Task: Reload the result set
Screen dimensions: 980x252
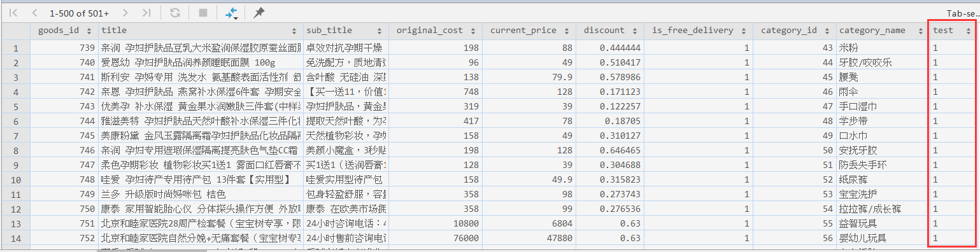Action: (175, 13)
